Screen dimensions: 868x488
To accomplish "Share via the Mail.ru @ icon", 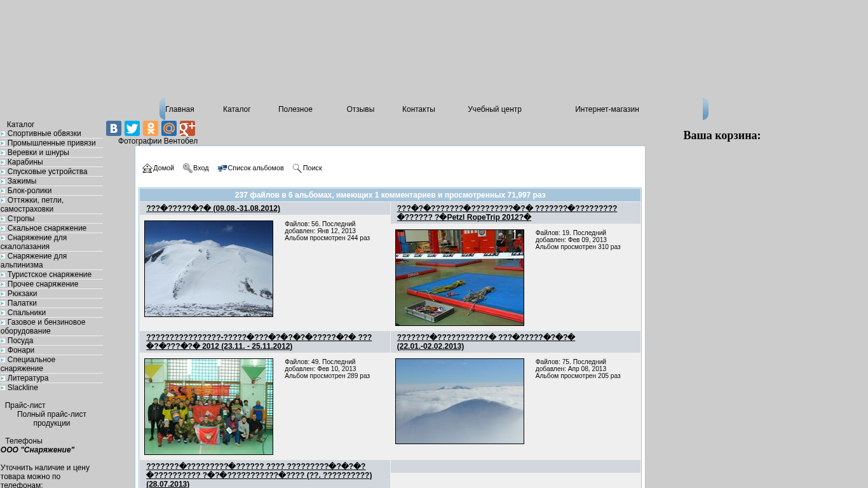I will pyautogui.click(x=169, y=128).
